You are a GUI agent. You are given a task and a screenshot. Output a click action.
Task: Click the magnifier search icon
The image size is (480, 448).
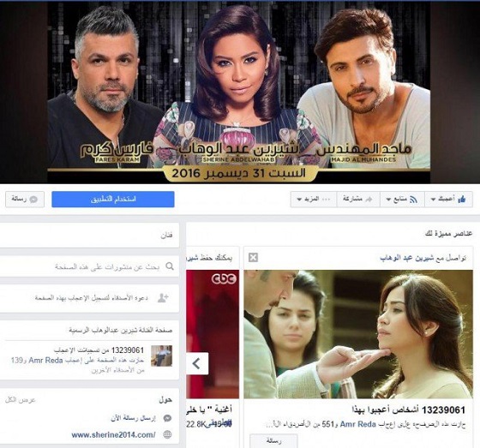click(170, 266)
